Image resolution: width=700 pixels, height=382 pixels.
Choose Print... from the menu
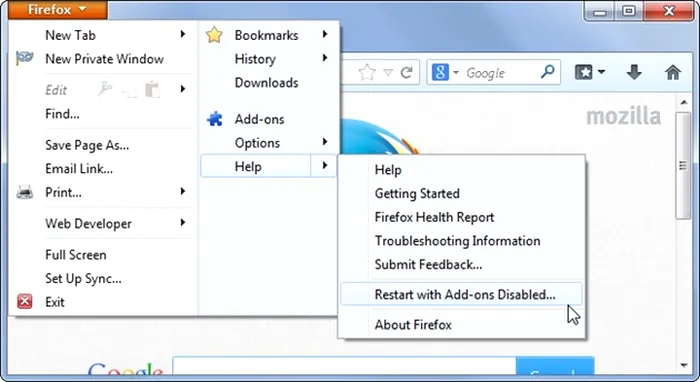pyautogui.click(x=63, y=192)
